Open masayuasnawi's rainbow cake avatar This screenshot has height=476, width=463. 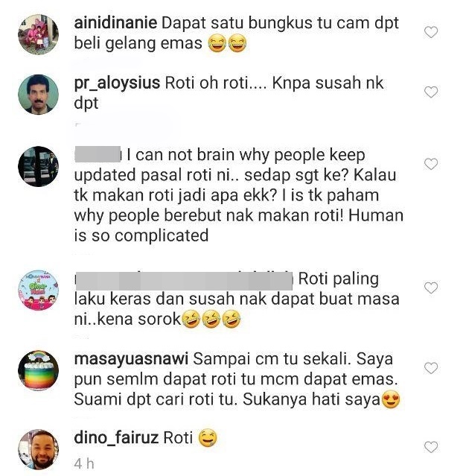(x=38, y=370)
